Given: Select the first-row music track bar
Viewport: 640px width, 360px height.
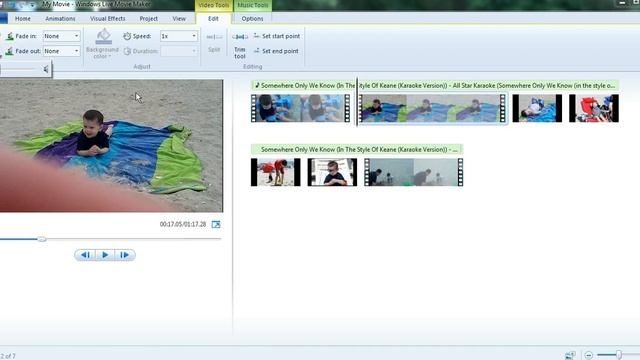Looking at the screenshot, I should coord(435,85).
